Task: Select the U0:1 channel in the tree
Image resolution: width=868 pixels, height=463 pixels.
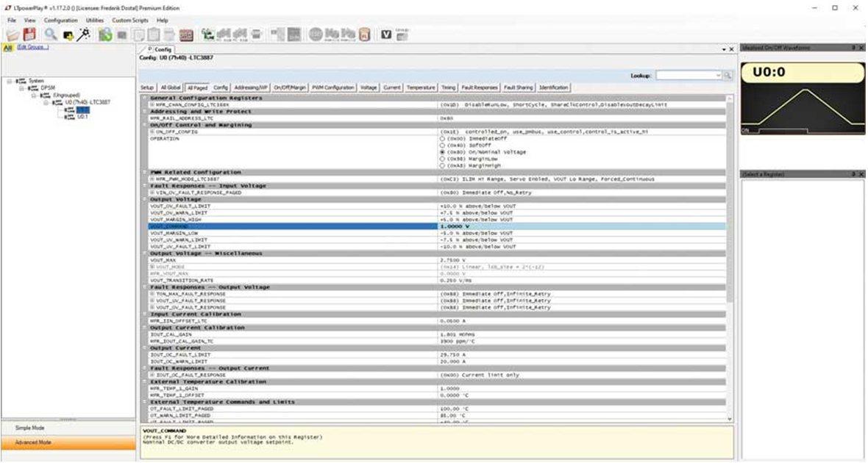Action: [82, 116]
